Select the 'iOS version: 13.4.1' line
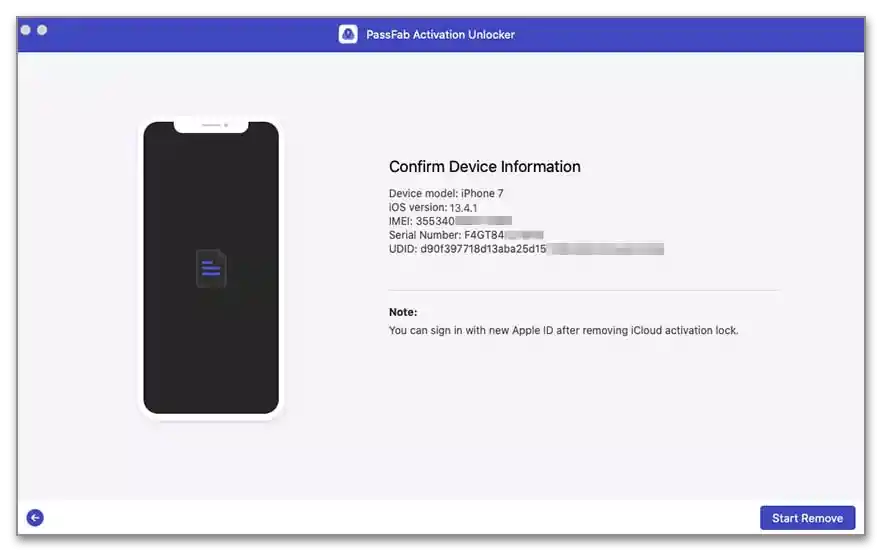 click(x=433, y=207)
